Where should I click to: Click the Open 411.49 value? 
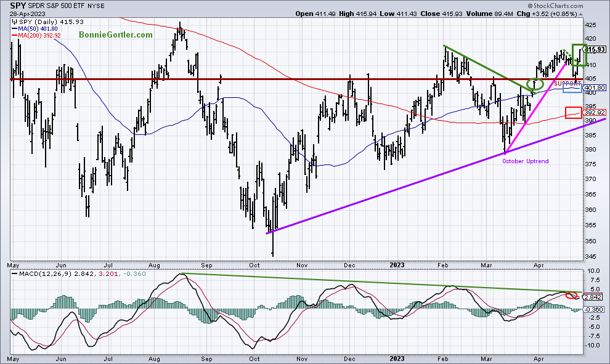tap(314, 14)
